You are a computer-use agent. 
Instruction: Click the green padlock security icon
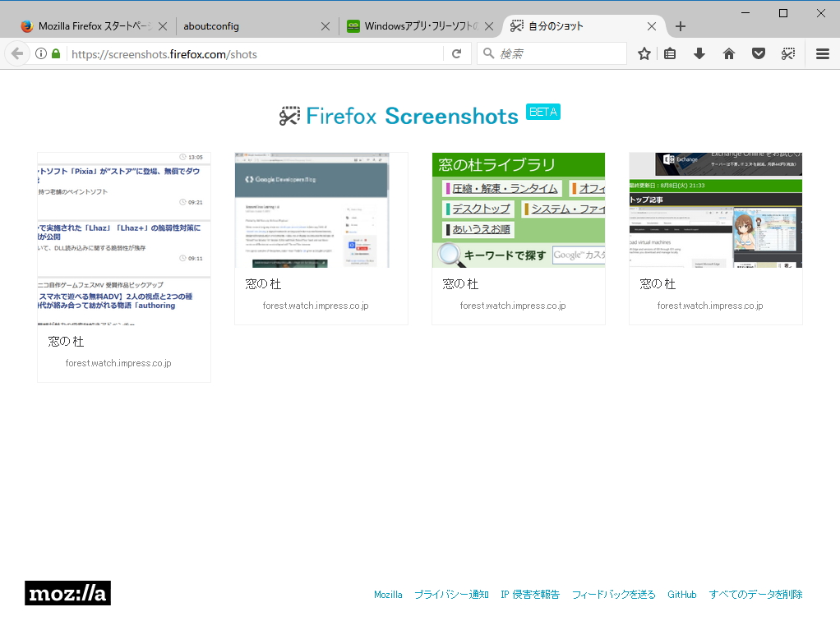click(56, 53)
